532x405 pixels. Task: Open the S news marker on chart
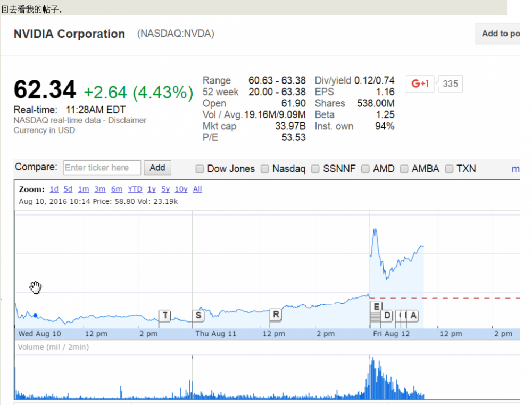(198, 316)
